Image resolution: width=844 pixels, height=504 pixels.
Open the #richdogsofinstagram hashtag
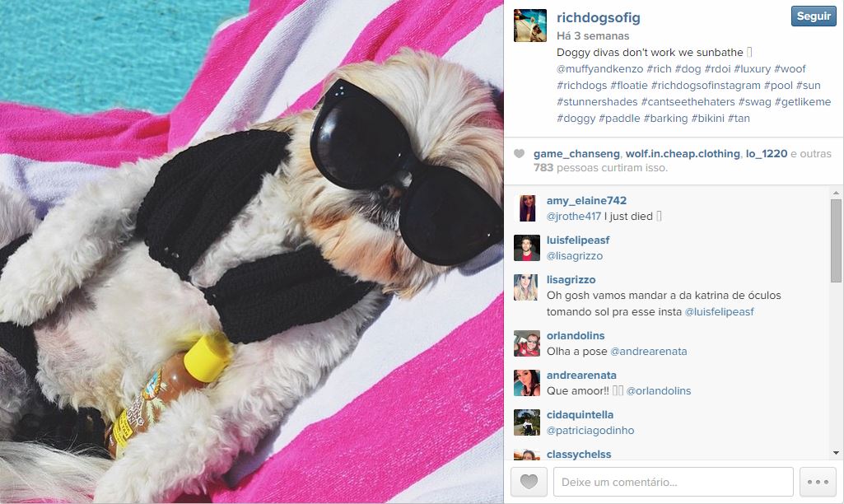pos(706,85)
